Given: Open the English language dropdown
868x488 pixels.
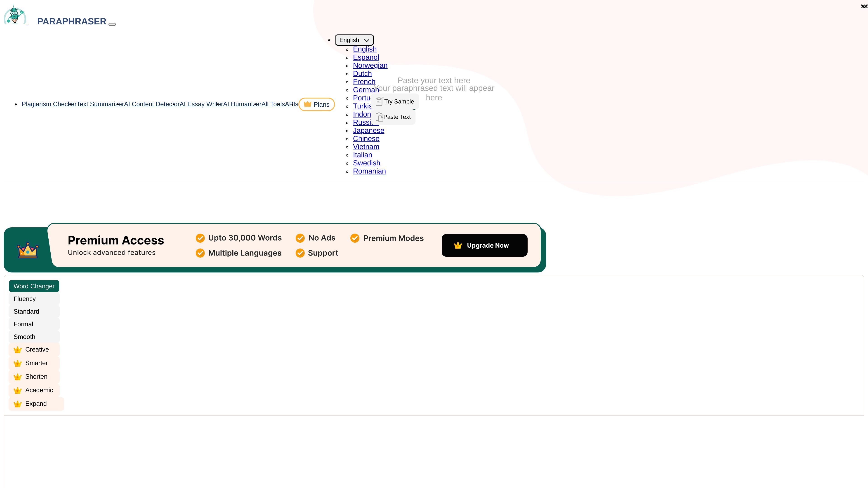Looking at the screenshot, I should pyautogui.click(x=354, y=40).
